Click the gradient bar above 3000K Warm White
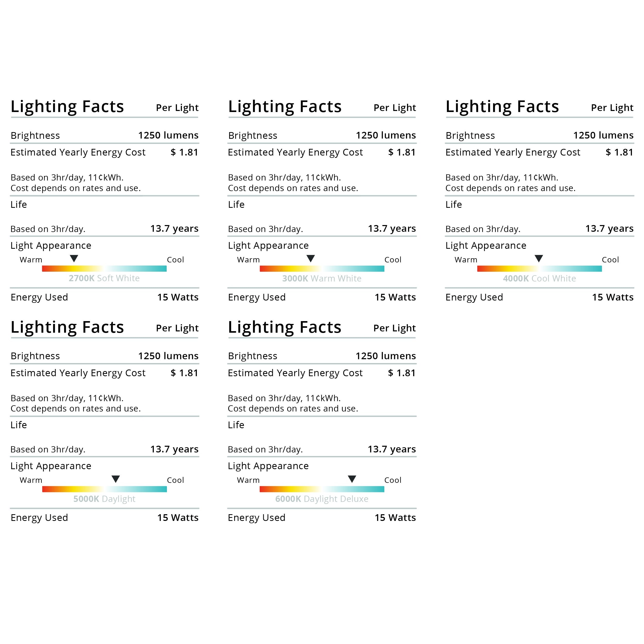The height and width of the screenshot is (644, 644). pyautogui.click(x=322, y=269)
